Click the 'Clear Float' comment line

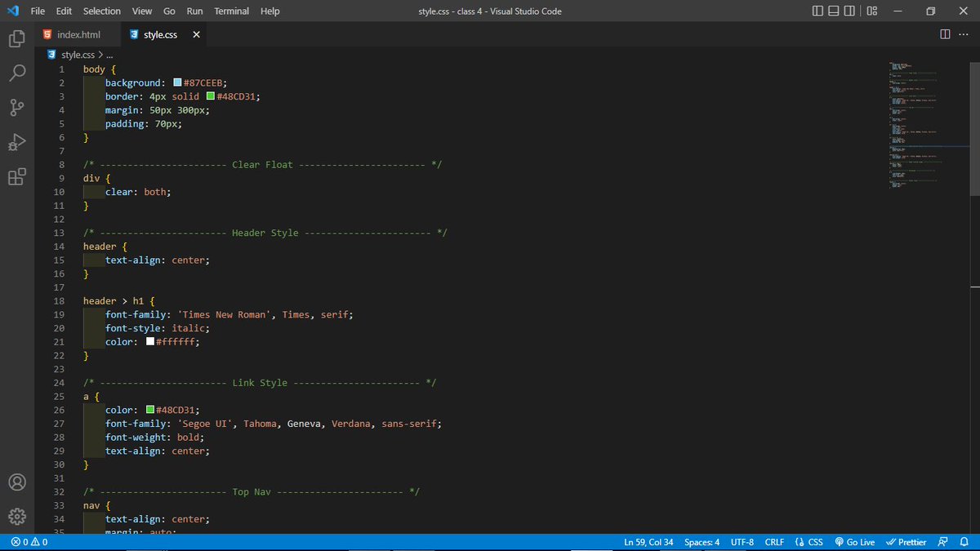[x=262, y=164]
